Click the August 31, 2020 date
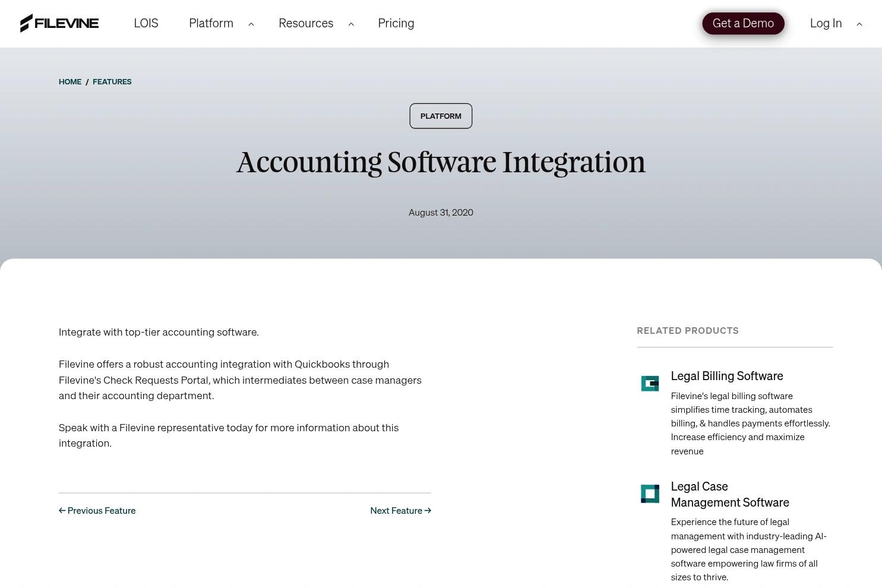The width and height of the screenshot is (882, 588). point(441,212)
